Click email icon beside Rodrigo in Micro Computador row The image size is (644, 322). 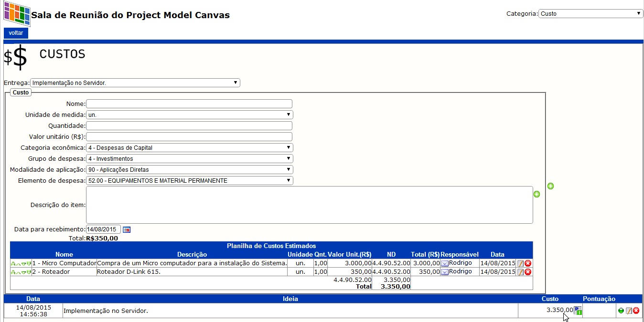(x=444, y=263)
